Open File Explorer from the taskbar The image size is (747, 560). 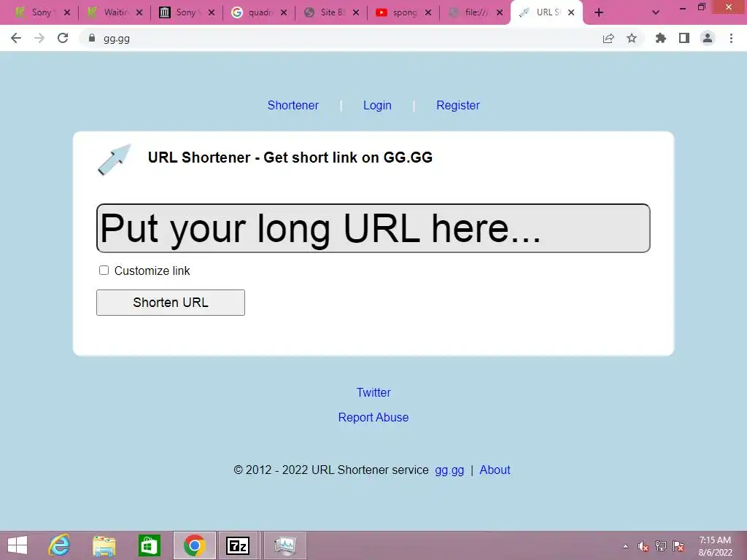(104, 545)
